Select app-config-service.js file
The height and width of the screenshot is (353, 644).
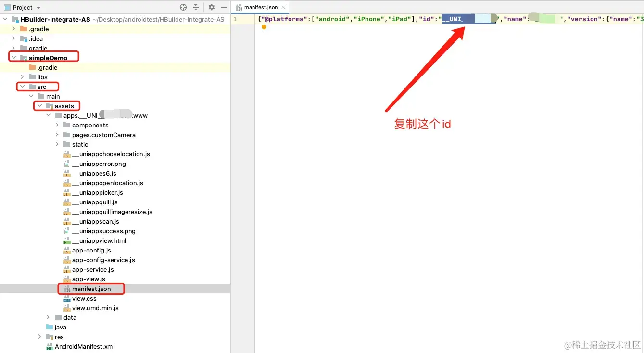(103, 260)
